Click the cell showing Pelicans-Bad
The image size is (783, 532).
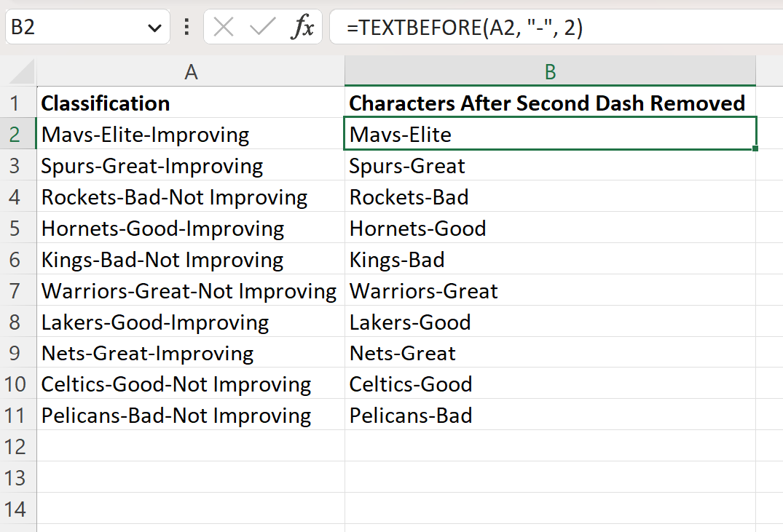pyautogui.click(x=549, y=416)
